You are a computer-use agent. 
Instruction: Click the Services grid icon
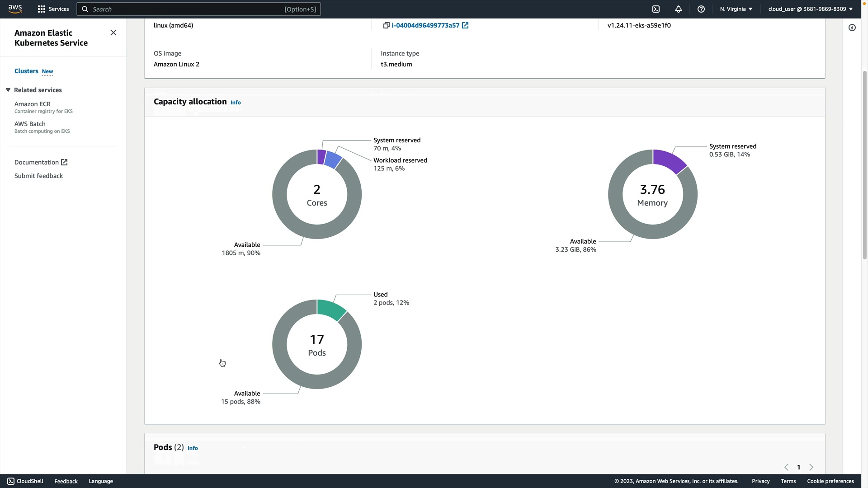[x=42, y=9]
